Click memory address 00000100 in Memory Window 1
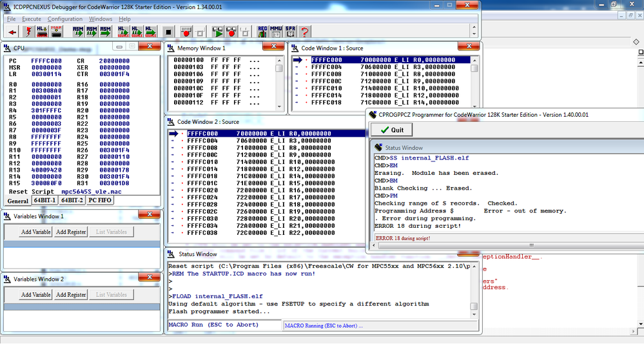The height and width of the screenshot is (344, 644). click(188, 60)
